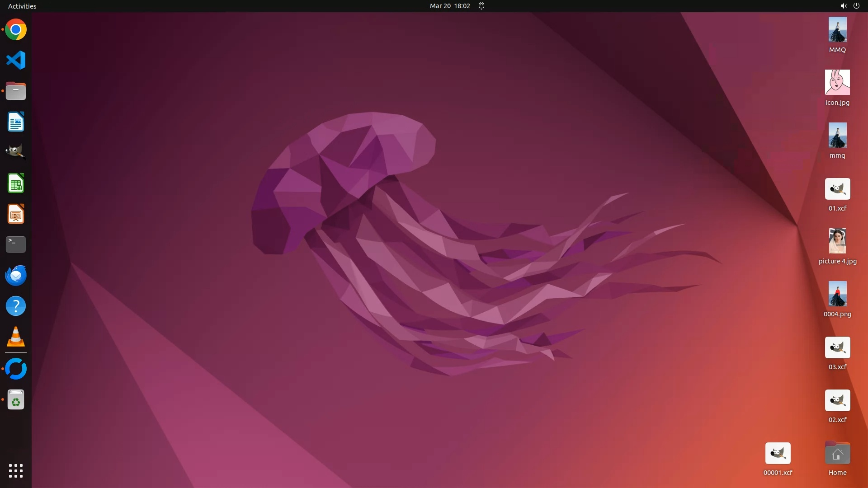Launch VLC media player cone icon

pyautogui.click(x=16, y=337)
